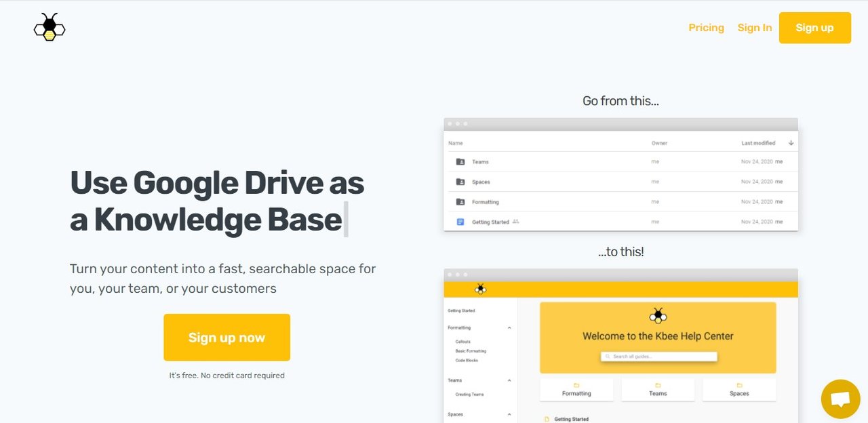Select the Teams row in Drive list

(620, 162)
